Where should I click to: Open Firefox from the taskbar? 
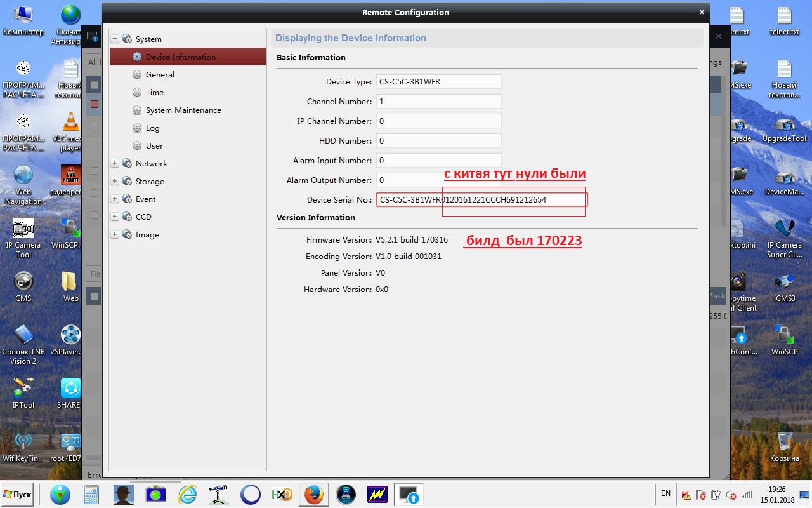tap(313, 494)
